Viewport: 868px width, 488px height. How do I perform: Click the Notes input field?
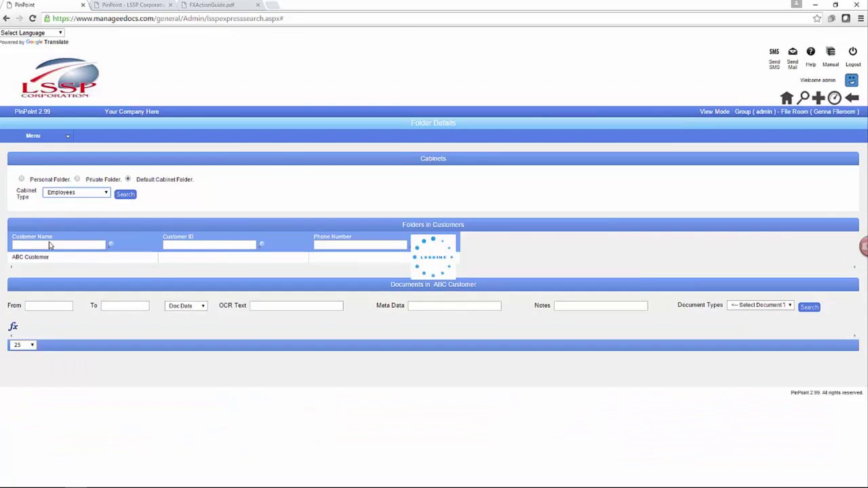[x=601, y=306]
